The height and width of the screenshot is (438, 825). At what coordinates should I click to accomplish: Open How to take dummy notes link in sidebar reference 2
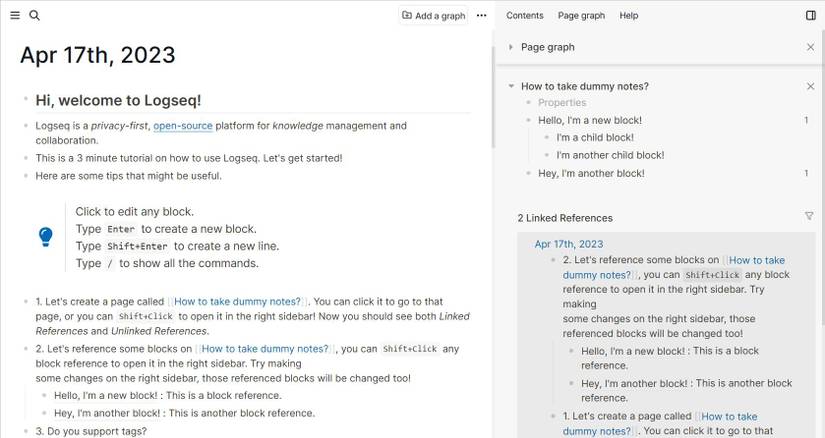[674, 267]
